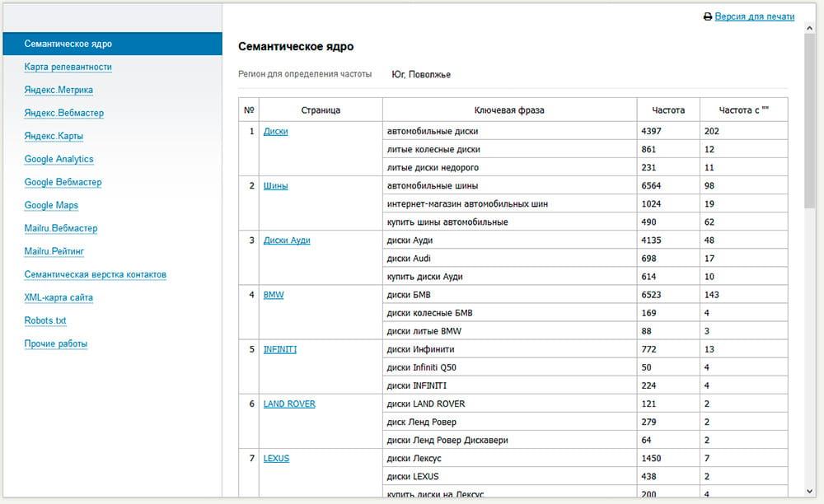Open the Диски Ауди page link
Image resolution: width=824 pixels, height=504 pixels.
tap(287, 240)
